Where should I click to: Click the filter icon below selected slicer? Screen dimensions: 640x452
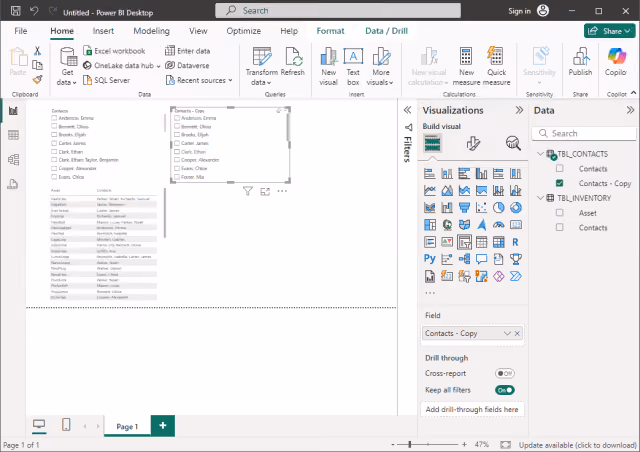click(248, 191)
